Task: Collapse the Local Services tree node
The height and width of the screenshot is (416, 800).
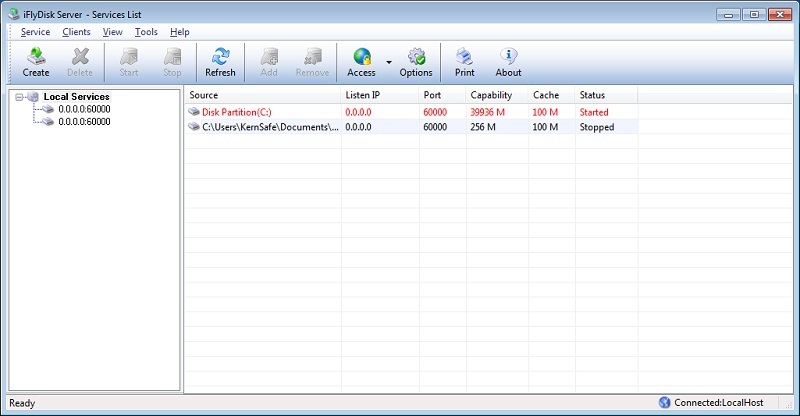Action: (19, 96)
